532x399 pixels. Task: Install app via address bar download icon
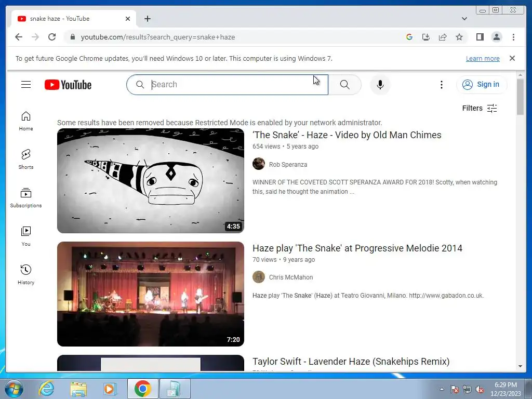coord(426,37)
